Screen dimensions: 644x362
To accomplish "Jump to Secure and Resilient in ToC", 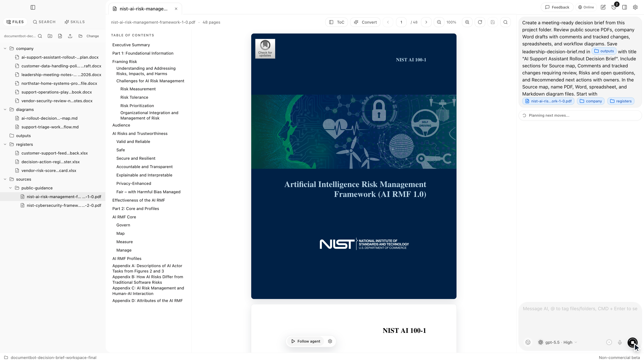I will pyautogui.click(x=136, y=158).
